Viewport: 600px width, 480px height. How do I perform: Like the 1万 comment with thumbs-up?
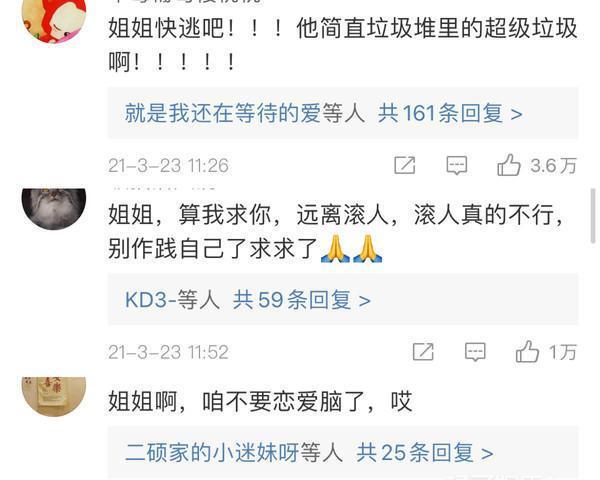coord(527,351)
